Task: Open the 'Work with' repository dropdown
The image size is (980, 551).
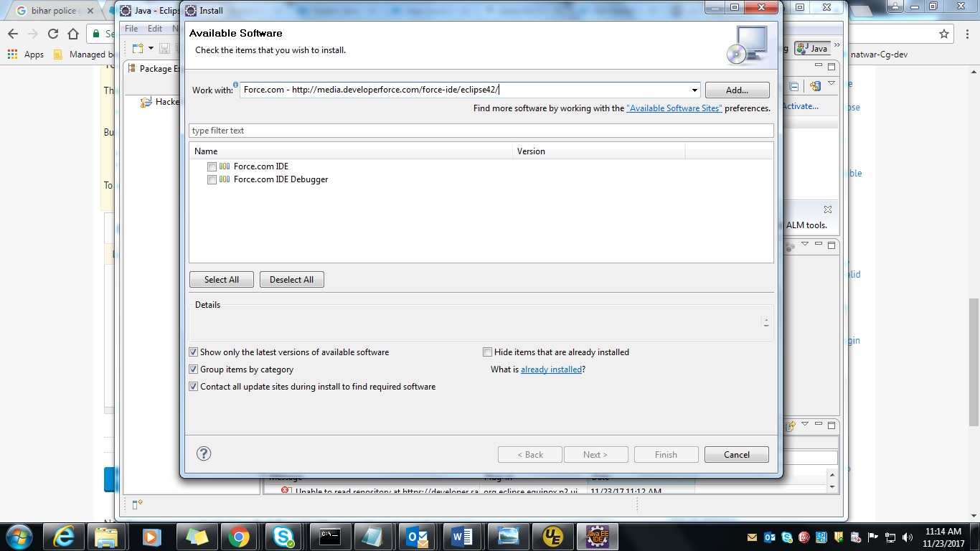Action: point(693,90)
